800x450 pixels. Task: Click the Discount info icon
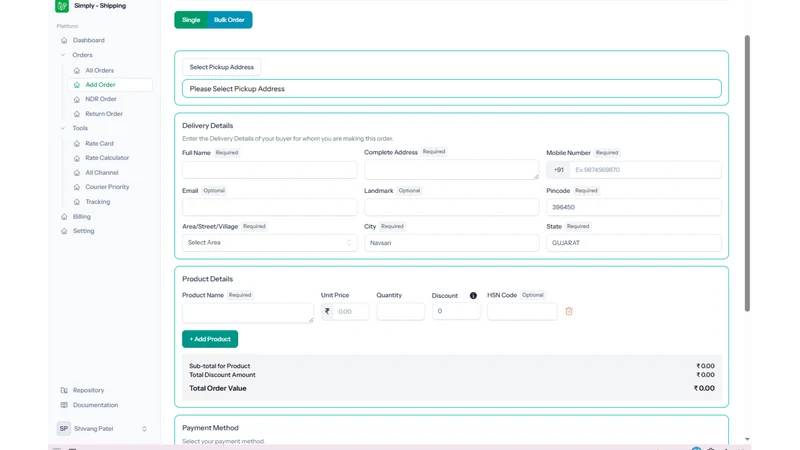[x=473, y=295]
